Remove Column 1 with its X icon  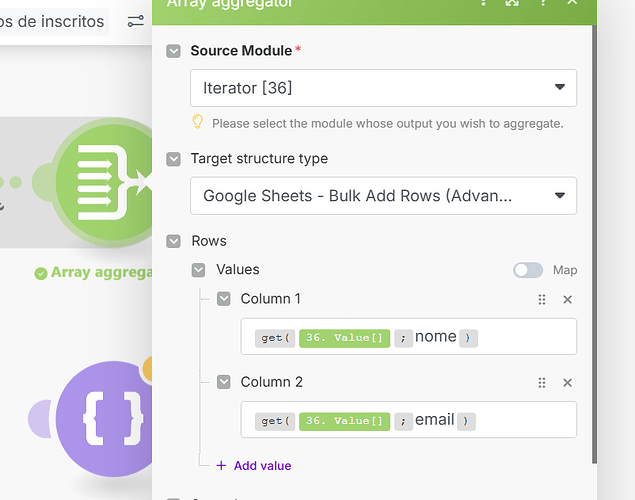click(567, 299)
